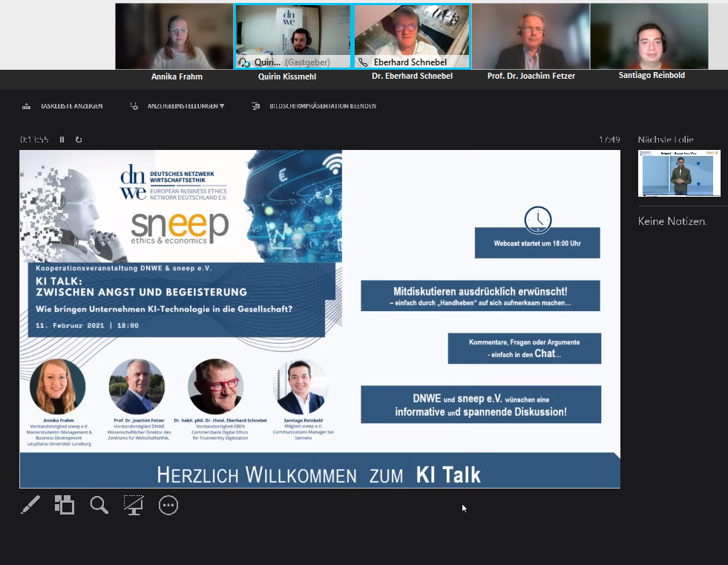Pause the presentation timer
This screenshot has width=728, height=565.
[x=62, y=140]
